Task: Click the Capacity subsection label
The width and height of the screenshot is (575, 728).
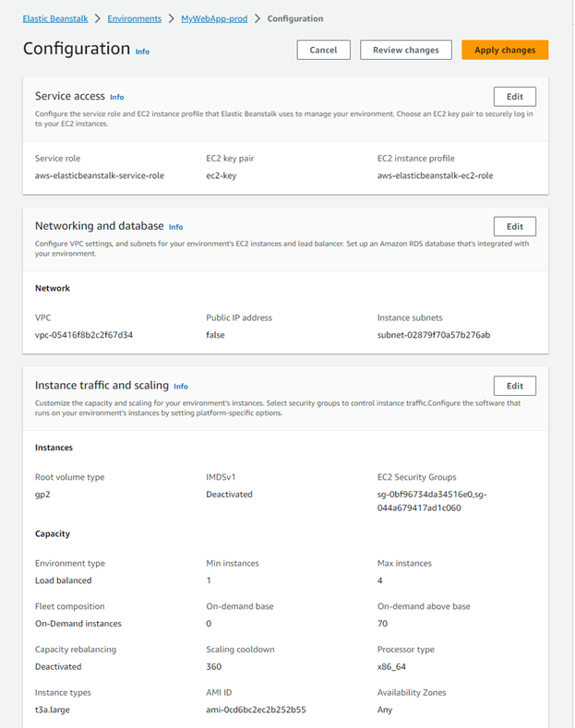Action: click(53, 534)
